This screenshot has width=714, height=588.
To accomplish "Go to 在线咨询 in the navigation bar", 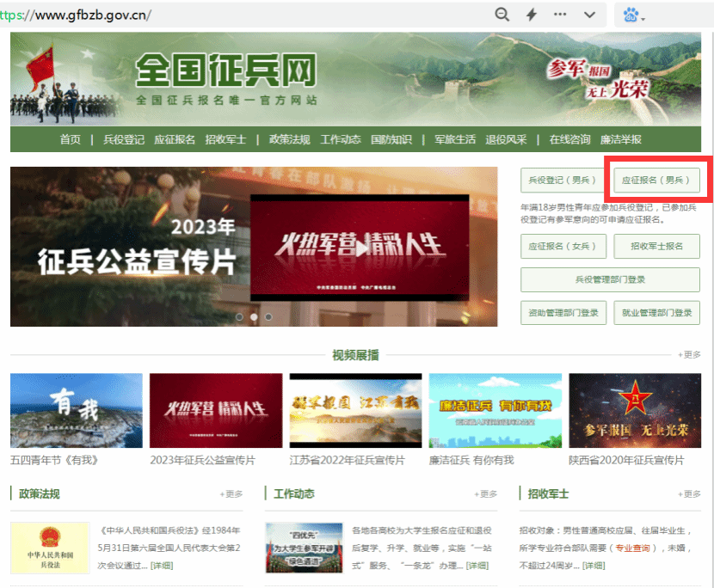I will [569, 140].
